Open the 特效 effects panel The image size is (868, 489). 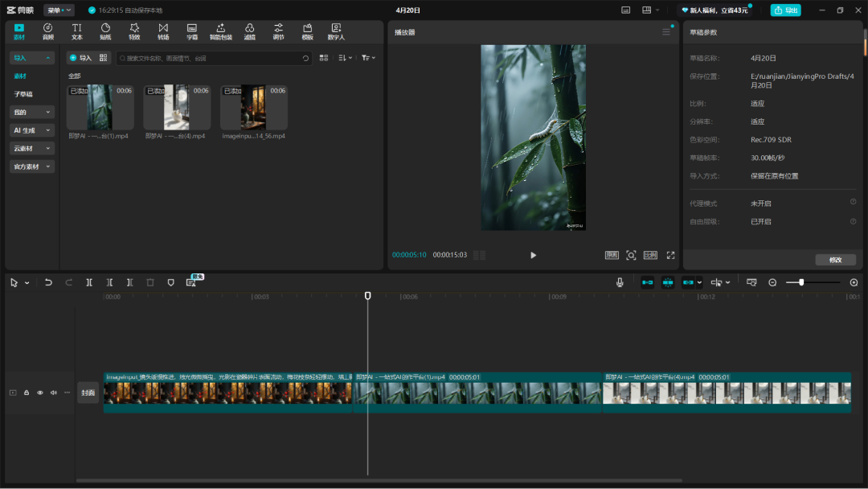134,31
